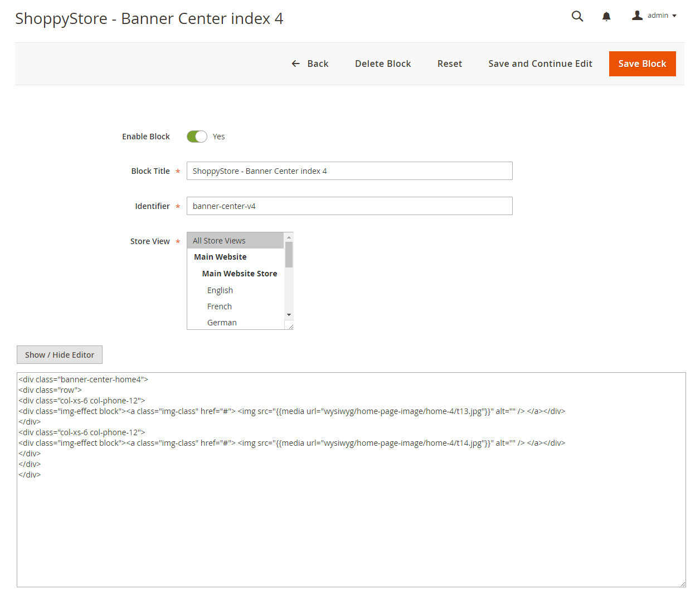Click the Identifier label
Image resolution: width=700 pixels, height=594 pixels.
152,206
